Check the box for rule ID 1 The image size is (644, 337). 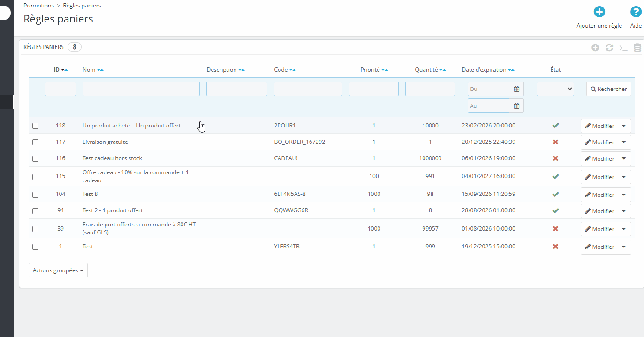coord(36,247)
